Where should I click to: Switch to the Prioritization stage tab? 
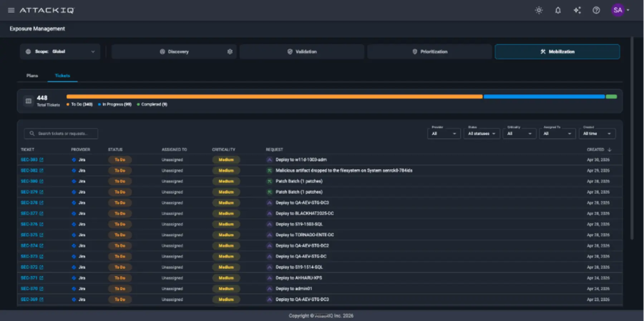[x=430, y=51]
